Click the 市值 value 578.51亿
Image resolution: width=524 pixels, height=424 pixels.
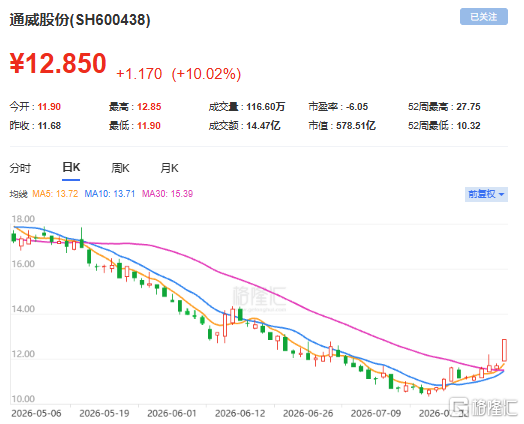point(356,126)
